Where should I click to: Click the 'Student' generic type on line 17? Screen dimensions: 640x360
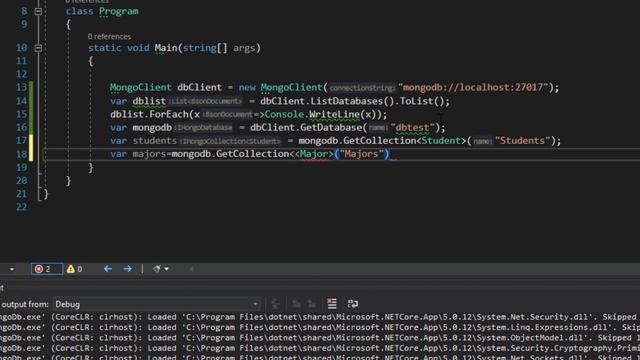tap(441, 141)
